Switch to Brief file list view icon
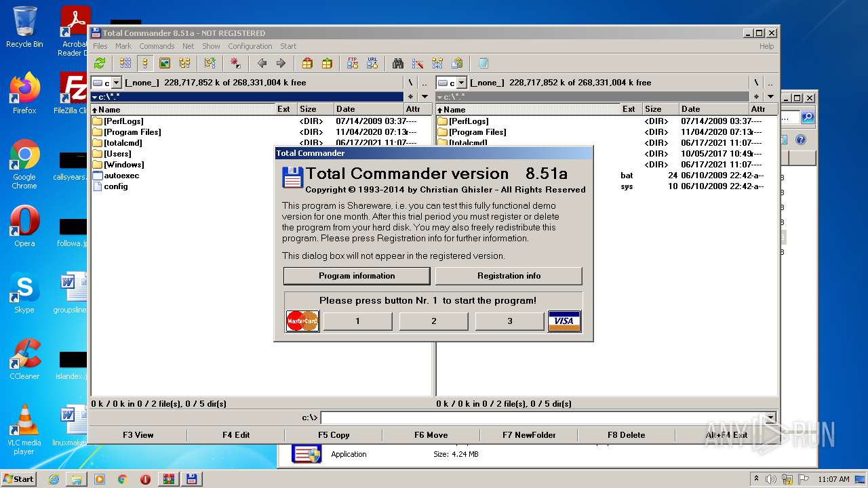This screenshot has width=868, height=488. tap(125, 63)
